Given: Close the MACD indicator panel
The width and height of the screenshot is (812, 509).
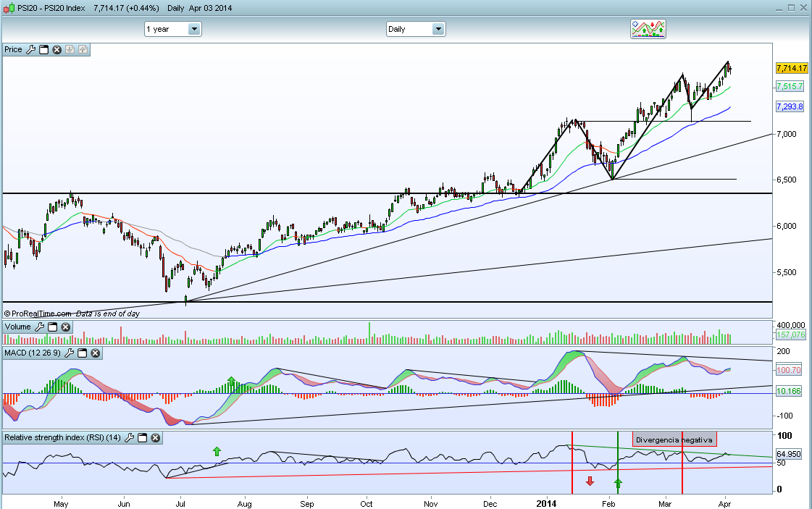Looking at the screenshot, I should (x=96, y=353).
